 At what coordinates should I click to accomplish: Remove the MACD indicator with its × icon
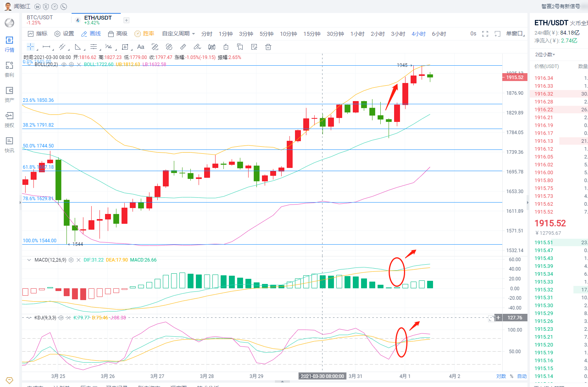point(78,260)
